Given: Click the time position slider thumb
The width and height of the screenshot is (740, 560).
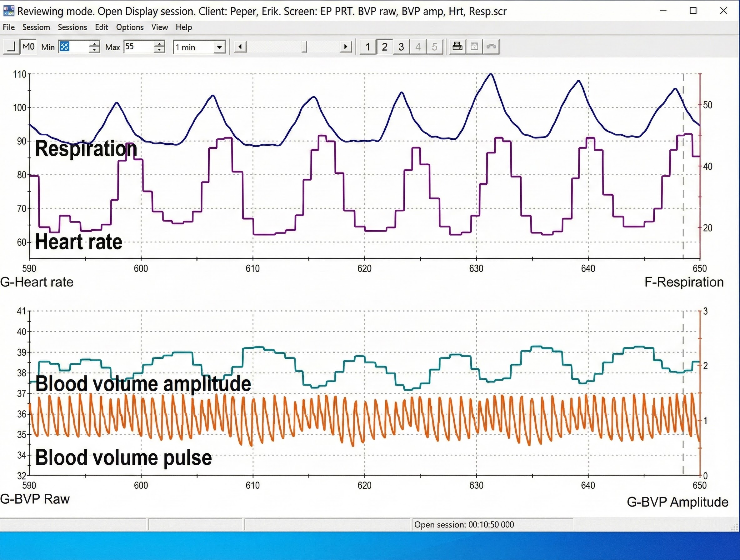Looking at the screenshot, I should tap(304, 47).
